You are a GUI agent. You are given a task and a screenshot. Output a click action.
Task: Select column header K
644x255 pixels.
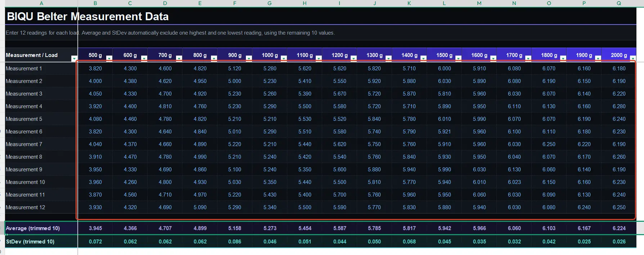(409, 3)
